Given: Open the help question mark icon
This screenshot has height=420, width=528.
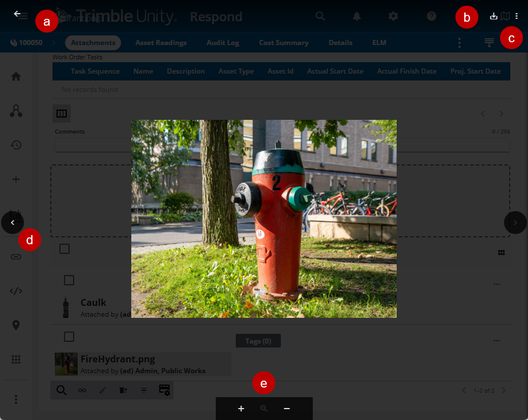Looking at the screenshot, I should click(x=432, y=16).
